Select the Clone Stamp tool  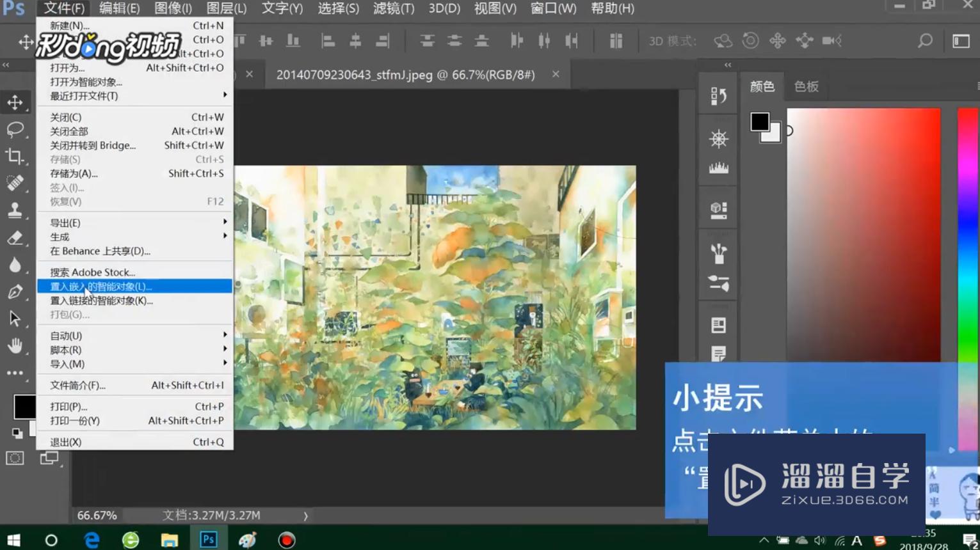click(15, 210)
